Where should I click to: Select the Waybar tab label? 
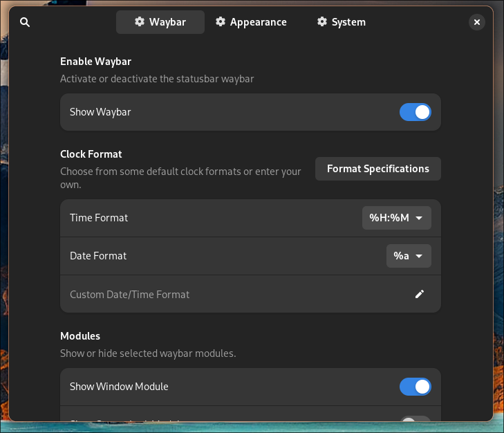168,22
